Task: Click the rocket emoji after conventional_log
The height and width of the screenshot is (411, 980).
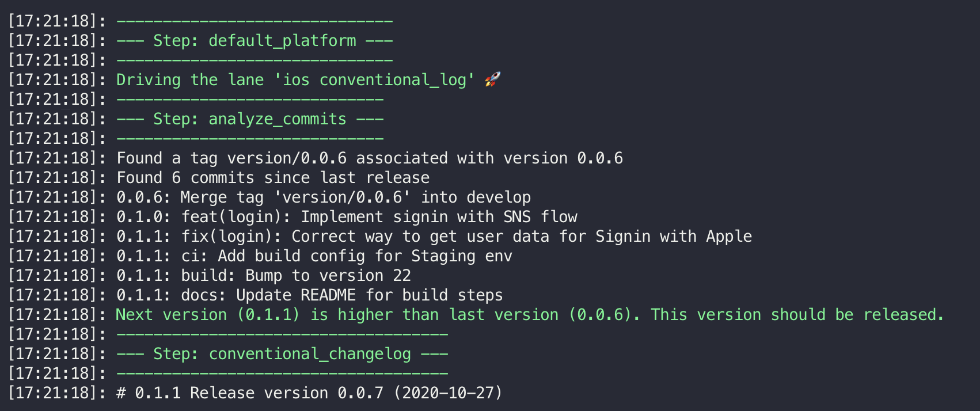Action: (492, 79)
